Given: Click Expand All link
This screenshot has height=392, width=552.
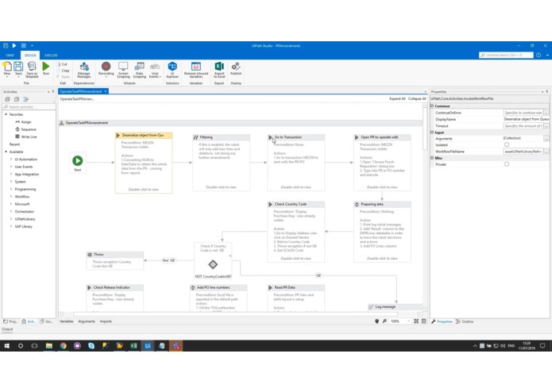Looking at the screenshot, I should pos(397,98).
